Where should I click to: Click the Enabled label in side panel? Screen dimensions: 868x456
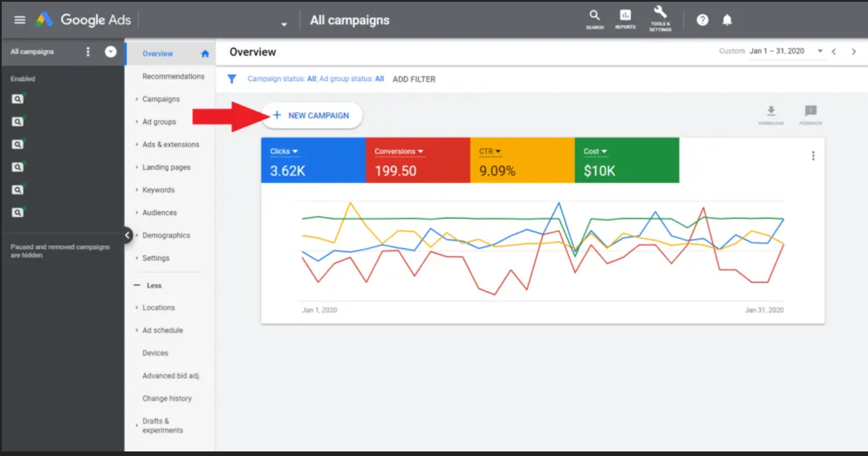click(23, 79)
